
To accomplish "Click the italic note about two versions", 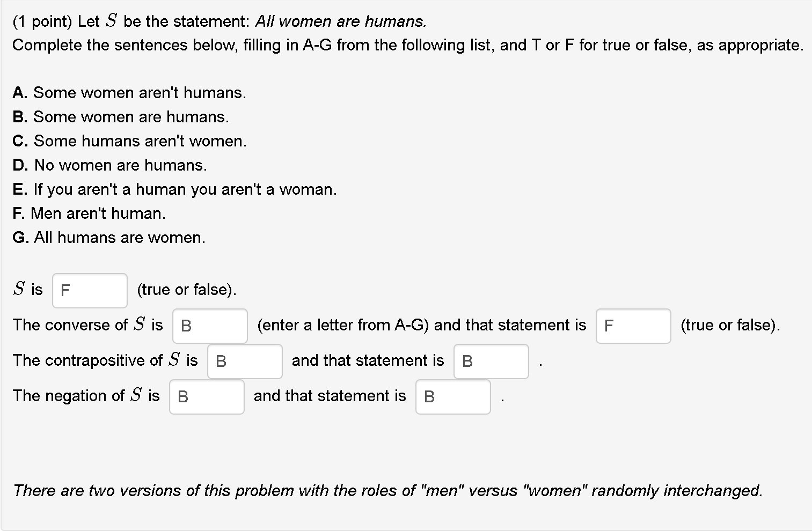I will [x=387, y=490].
